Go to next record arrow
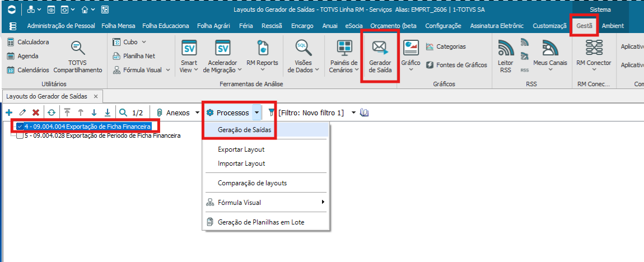Screen dimensions: 644x262 point(94,113)
